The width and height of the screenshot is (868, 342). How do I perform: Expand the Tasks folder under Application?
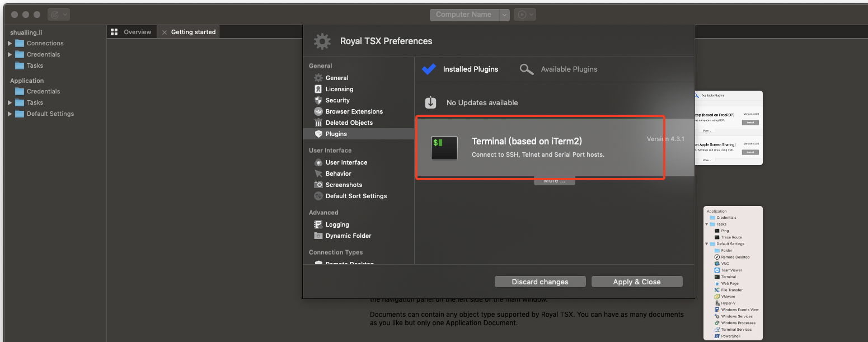(10, 102)
